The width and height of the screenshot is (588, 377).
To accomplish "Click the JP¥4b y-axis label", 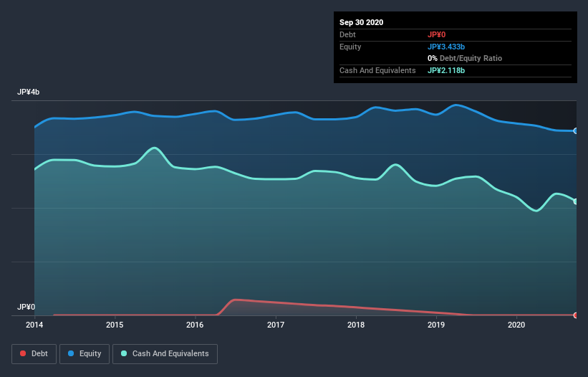I will [x=28, y=92].
